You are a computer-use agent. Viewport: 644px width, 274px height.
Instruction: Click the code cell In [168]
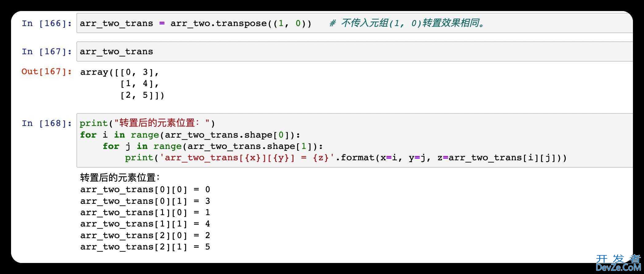355,140
